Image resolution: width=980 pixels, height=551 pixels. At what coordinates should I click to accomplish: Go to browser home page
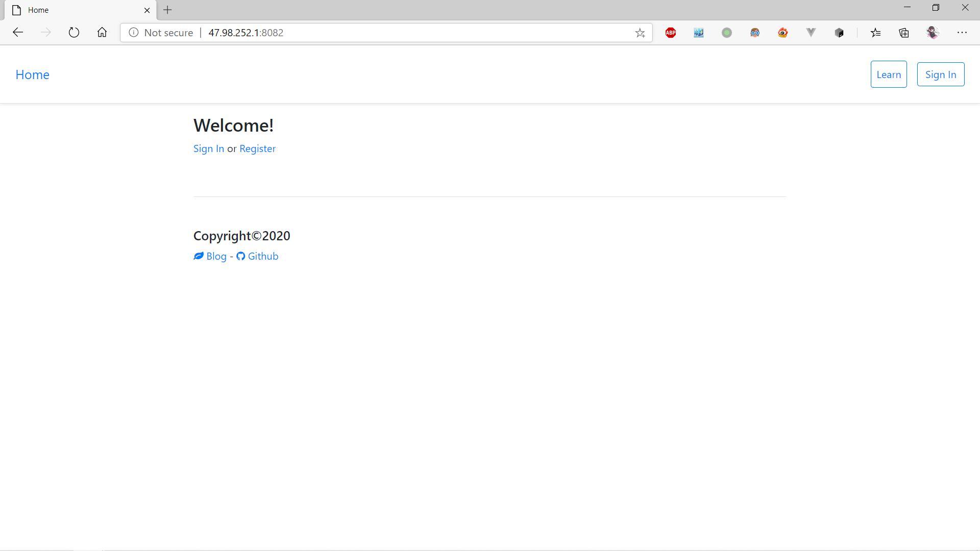point(102,33)
